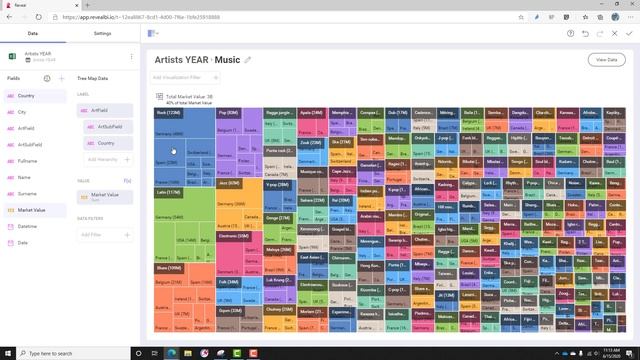640x360 pixels.
Task: Click the Spain cell inside Rock
Action: pos(169,152)
